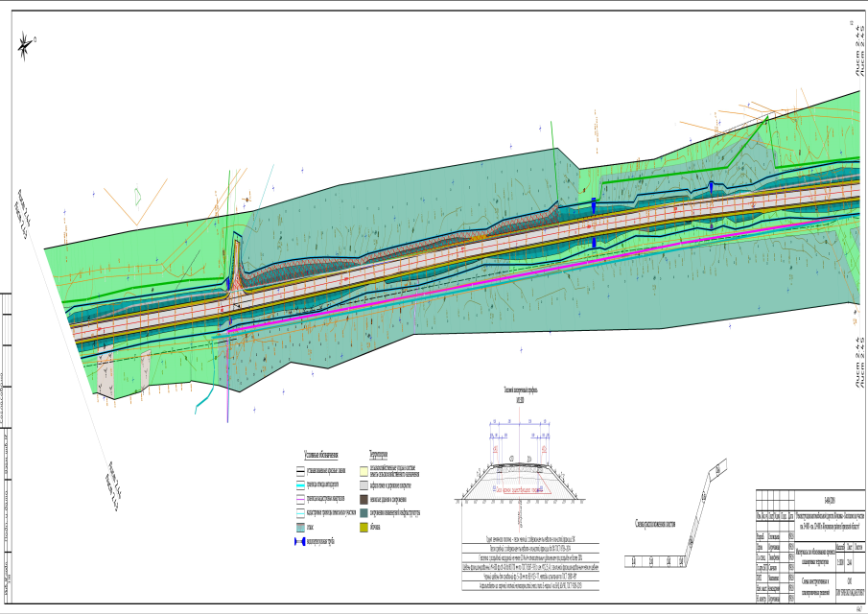Click the long magenta line along the road
The height and width of the screenshot is (614, 868).
point(537,271)
